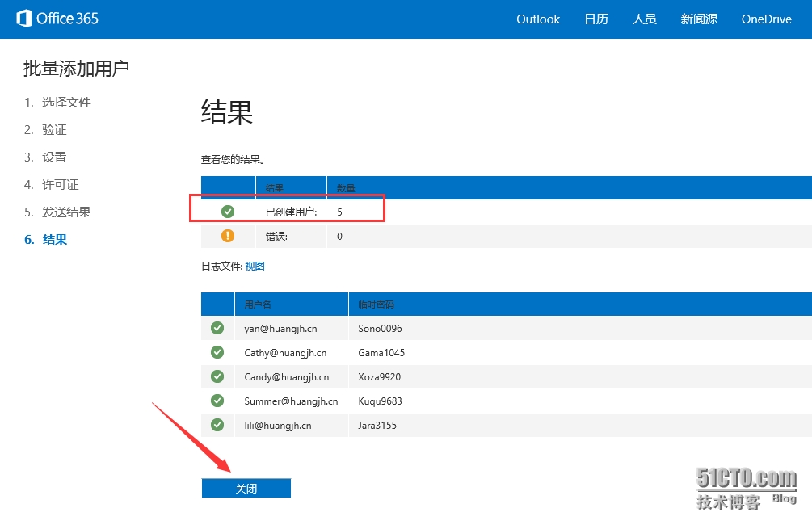Open 新闻源 from the header

[699, 19]
